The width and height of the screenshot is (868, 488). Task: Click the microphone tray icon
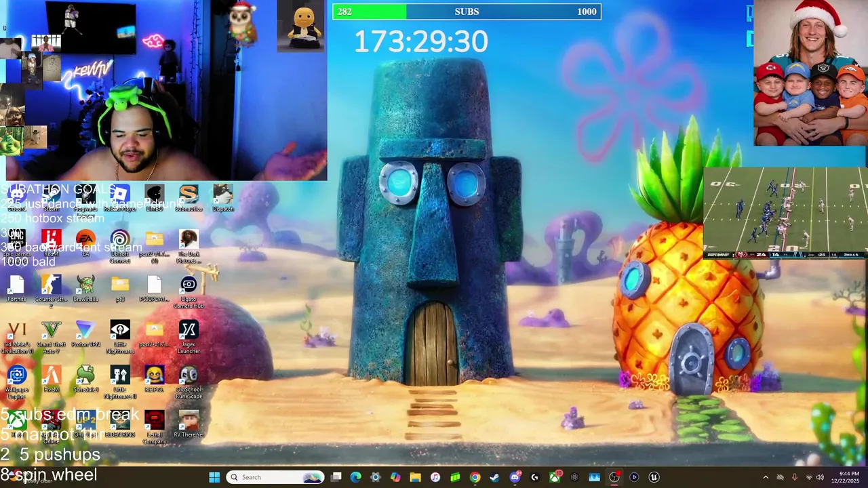[795, 477]
